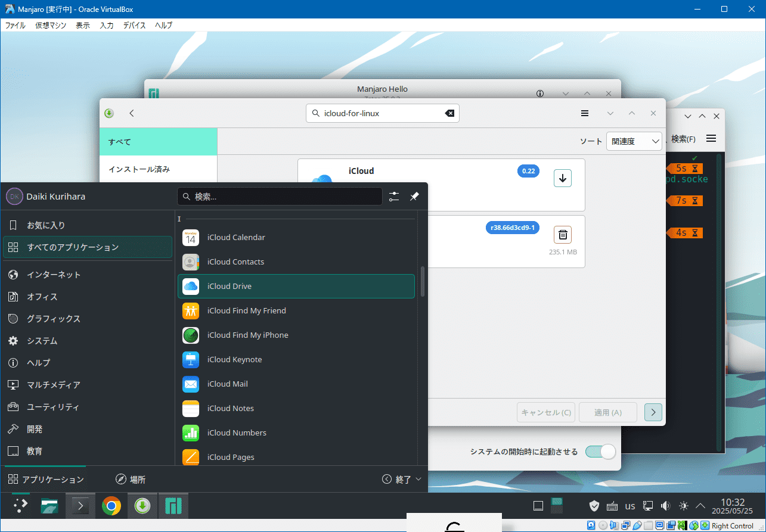Expand the shutdown options chevron

point(418,479)
